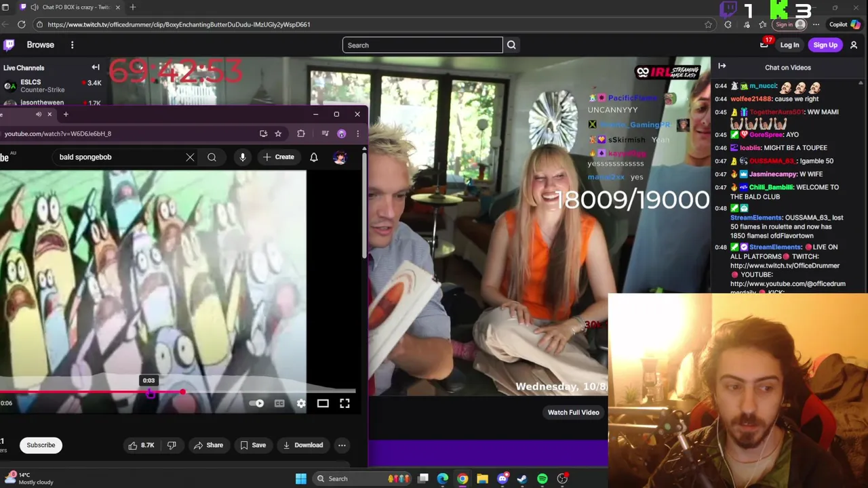
Task: Toggle YouTube theater mode
Action: [x=323, y=403]
